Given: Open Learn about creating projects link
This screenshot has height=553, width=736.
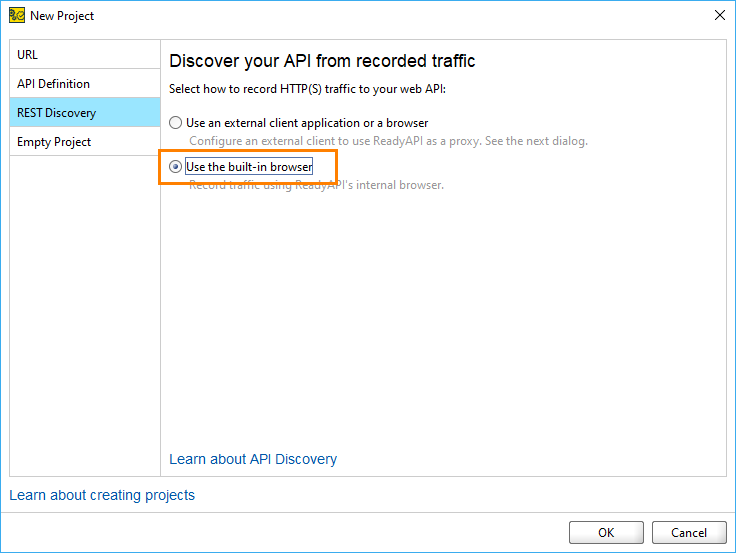Looking at the screenshot, I should point(102,495).
